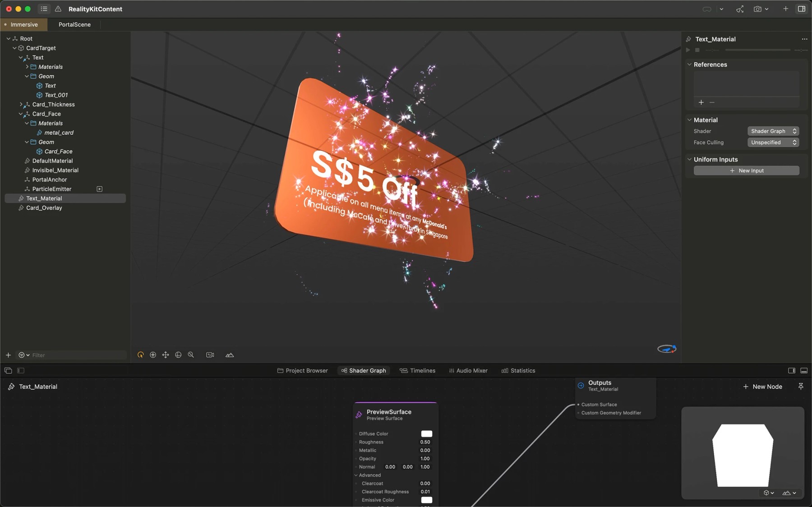This screenshot has height=507, width=812.
Task: Click the PreviewSurface node paintbrush icon
Action: [359, 415]
